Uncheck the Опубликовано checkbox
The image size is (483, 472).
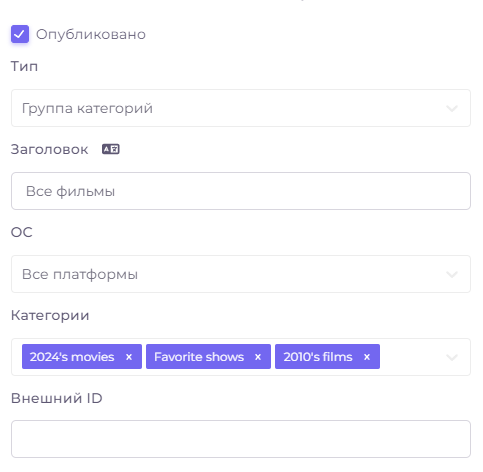20,34
